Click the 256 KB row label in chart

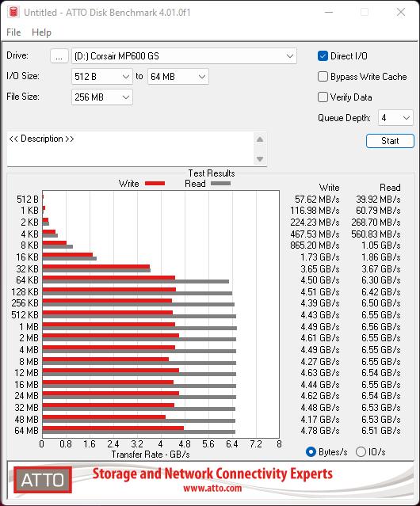point(25,303)
